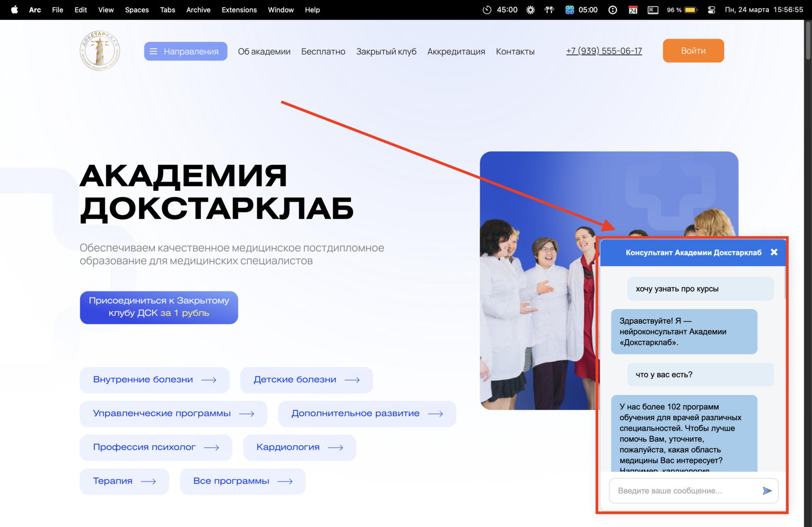Click the chat title Консультант Академии Докстарклаб
Screen dimensions: 812x527
694,252
